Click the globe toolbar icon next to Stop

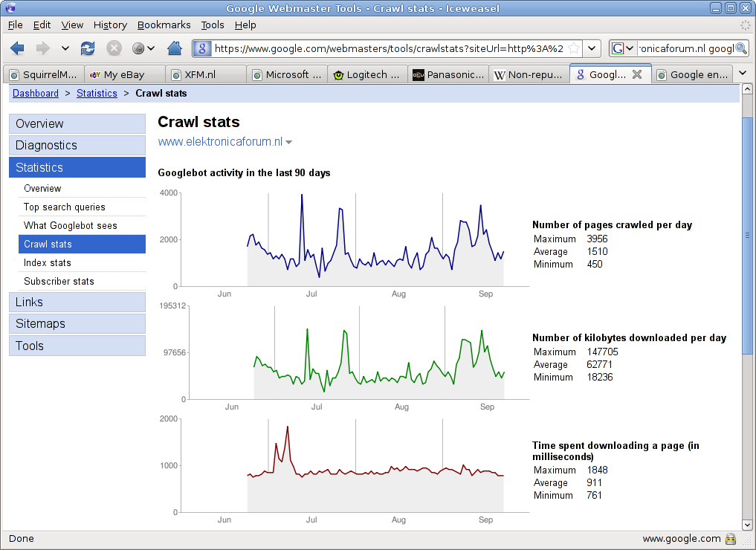click(x=138, y=48)
